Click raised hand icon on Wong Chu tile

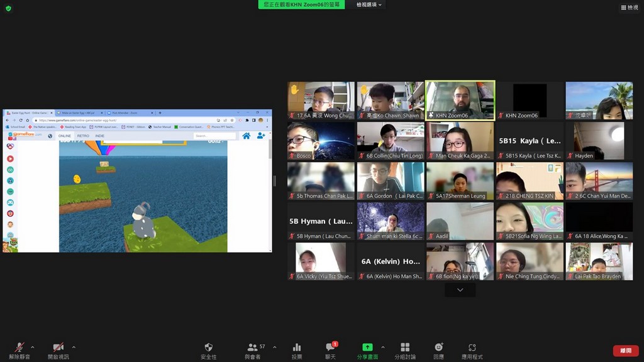(294, 89)
